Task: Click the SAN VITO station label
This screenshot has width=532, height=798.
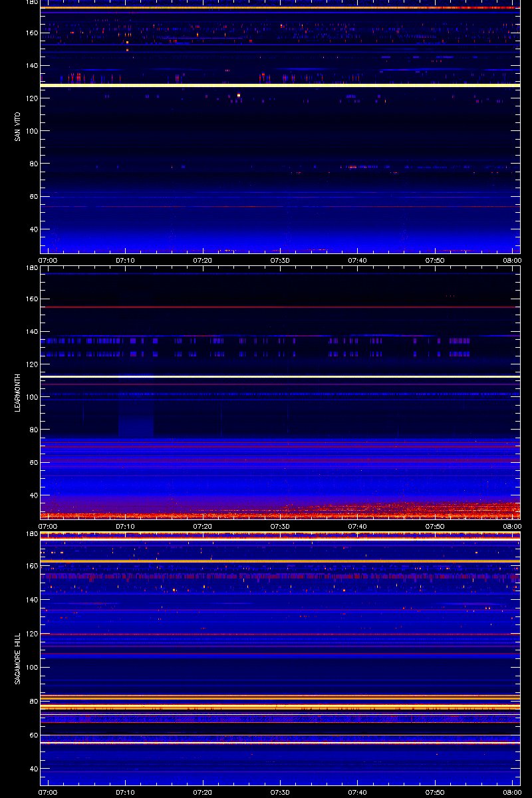Action: pyautogui.click(x=18, y=126)
